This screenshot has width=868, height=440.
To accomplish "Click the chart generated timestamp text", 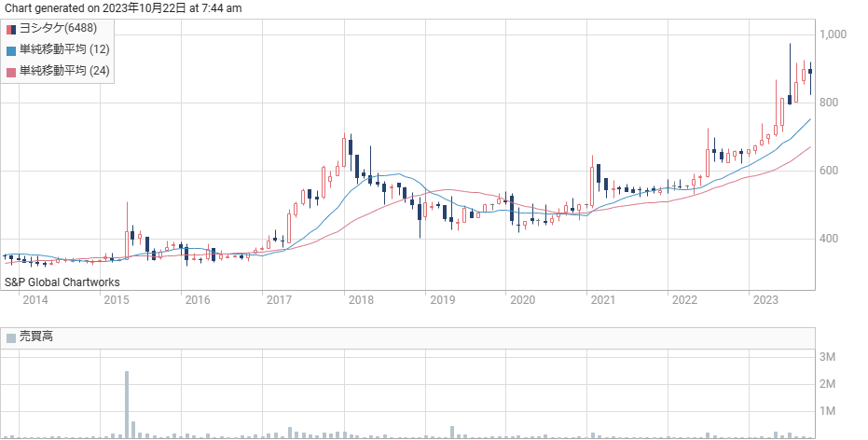I will [x=123, y=8].
